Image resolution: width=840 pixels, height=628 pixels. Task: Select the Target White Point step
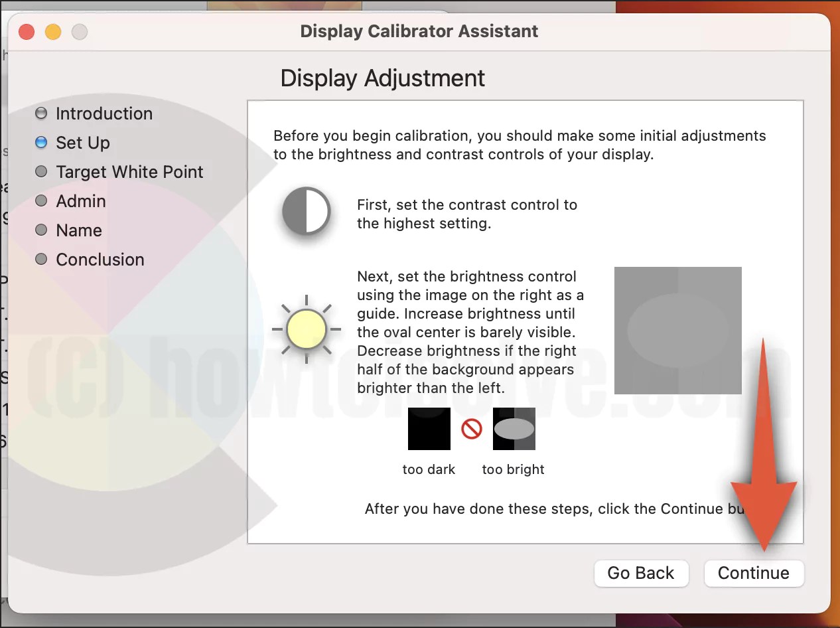tap(130, 172)
